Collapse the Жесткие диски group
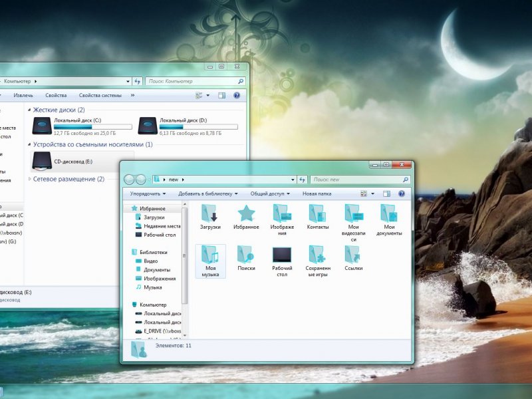 pos(29,110)
